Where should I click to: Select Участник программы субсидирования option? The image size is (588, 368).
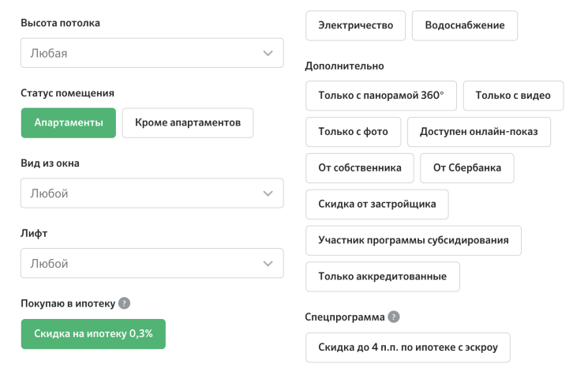tap(414, 240)
